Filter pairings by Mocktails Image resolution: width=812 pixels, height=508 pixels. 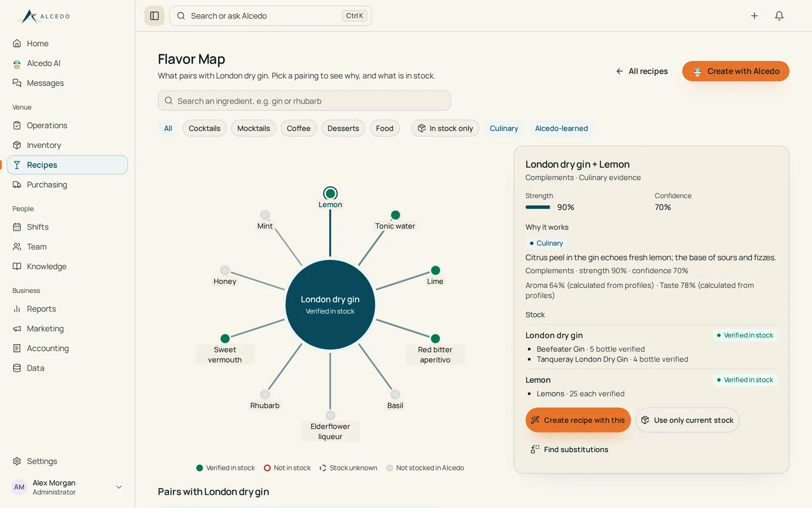pos(254,129)
